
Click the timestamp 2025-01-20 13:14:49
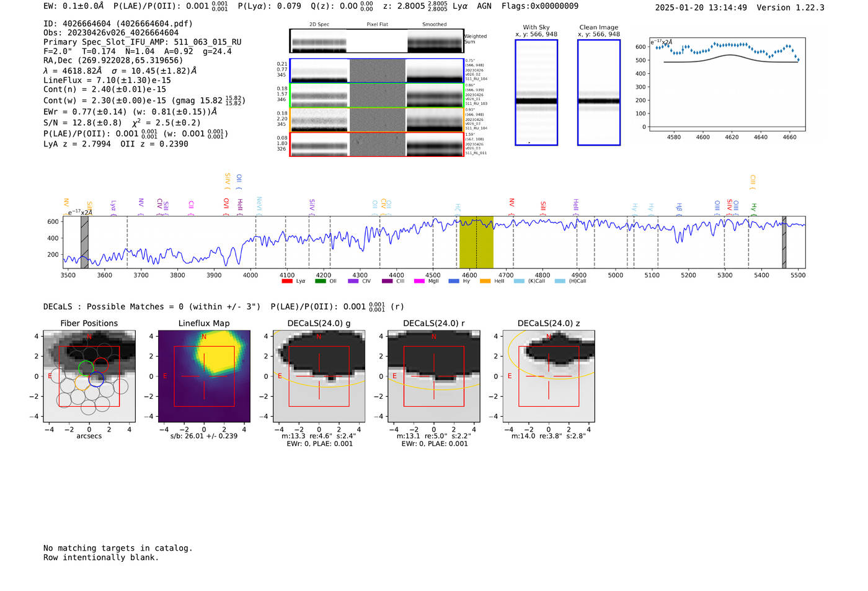tap(701, 7)
